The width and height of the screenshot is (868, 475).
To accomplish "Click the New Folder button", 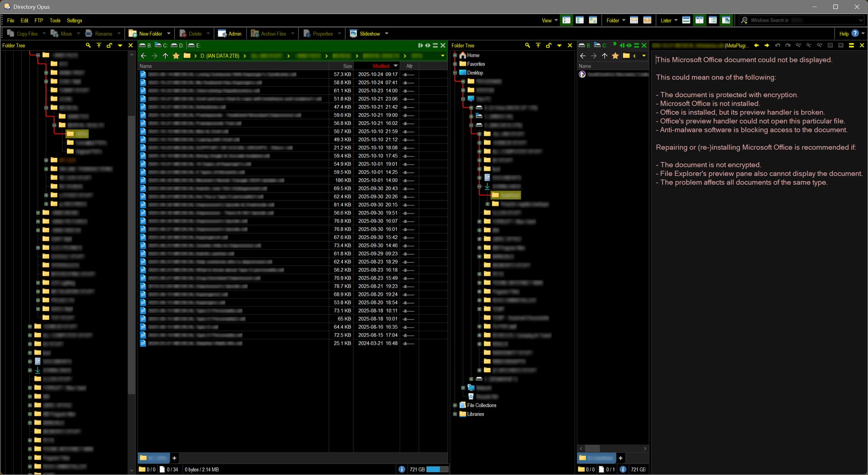I will (146, 33).
